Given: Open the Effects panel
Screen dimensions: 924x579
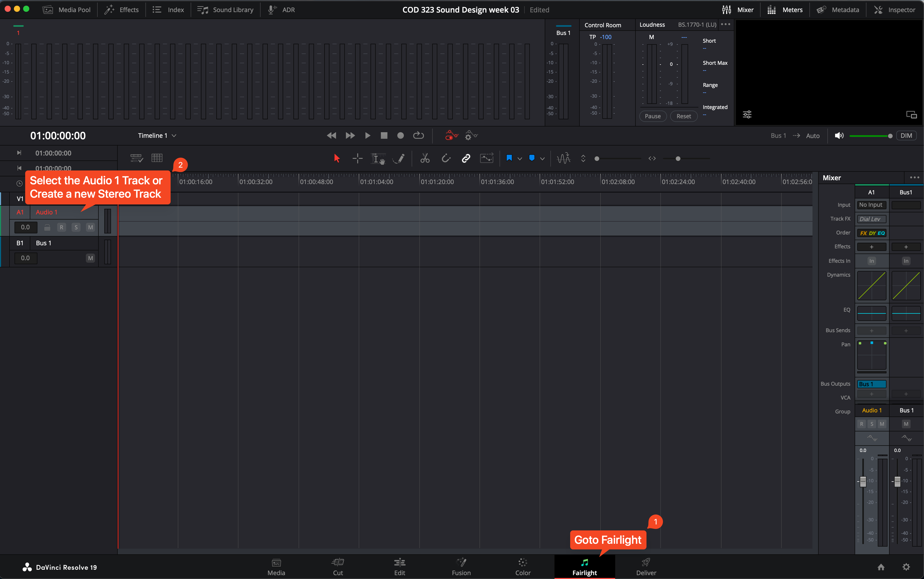Looking at the screenshot, I should [x=122, y=10].
